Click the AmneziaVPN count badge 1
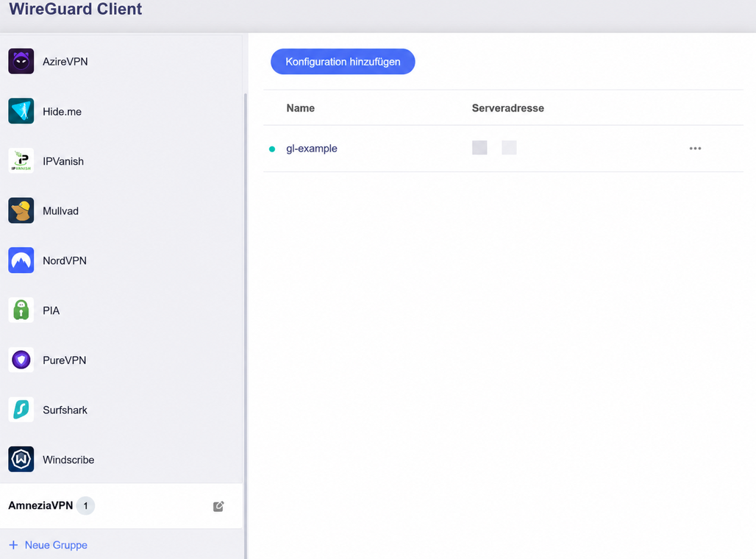Image resolution: width=756 pixels, height=559 pixels. pos(86,506)
